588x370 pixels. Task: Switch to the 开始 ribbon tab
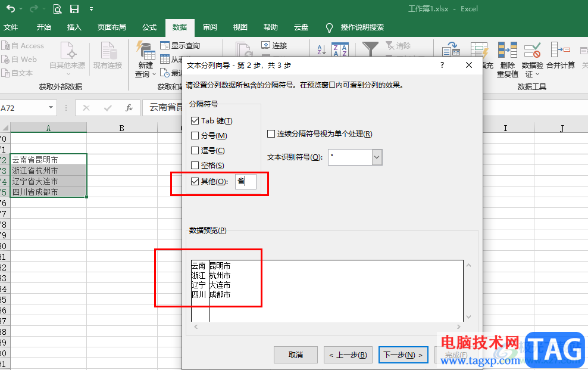click(x=44, y=27)
